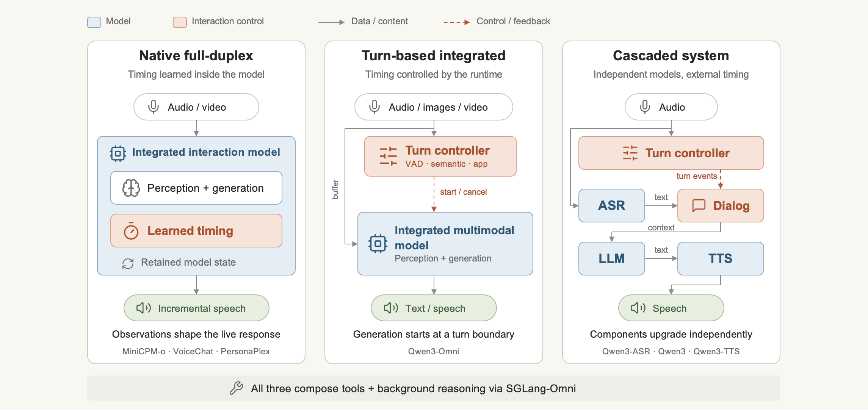Click 'Components upgrade independently' caption
Image resolution: width=868 pixels, height=410 pixels.
tap(671, 334)
